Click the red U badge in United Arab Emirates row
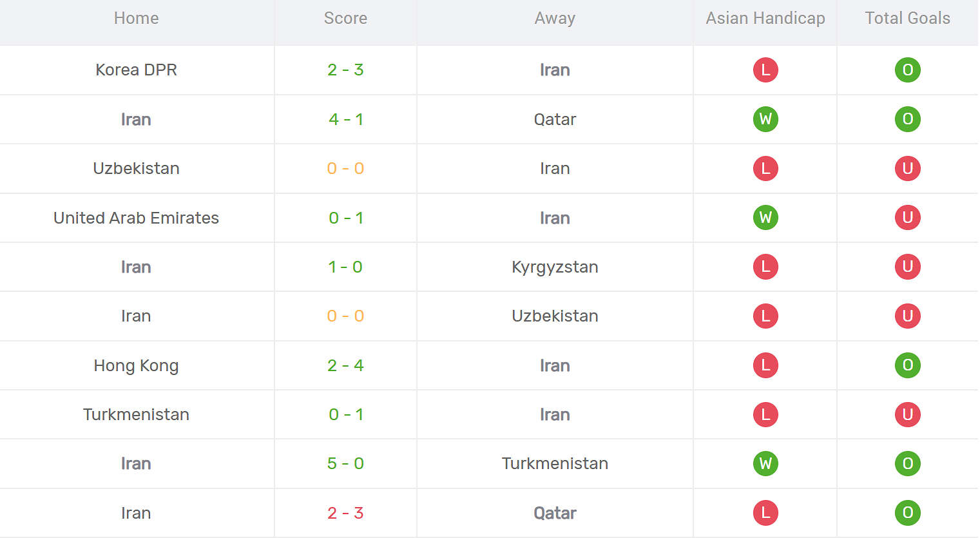980x538 pixels. [907, 218]
